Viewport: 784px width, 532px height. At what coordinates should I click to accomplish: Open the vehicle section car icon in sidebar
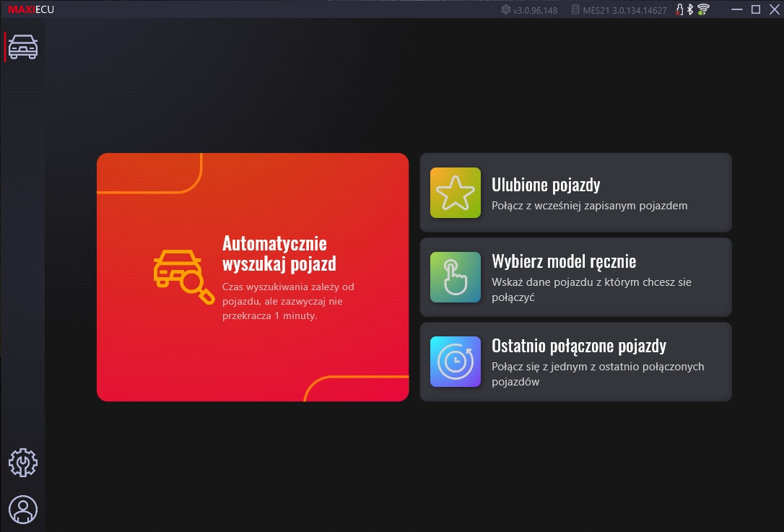[x=23, y=47]
